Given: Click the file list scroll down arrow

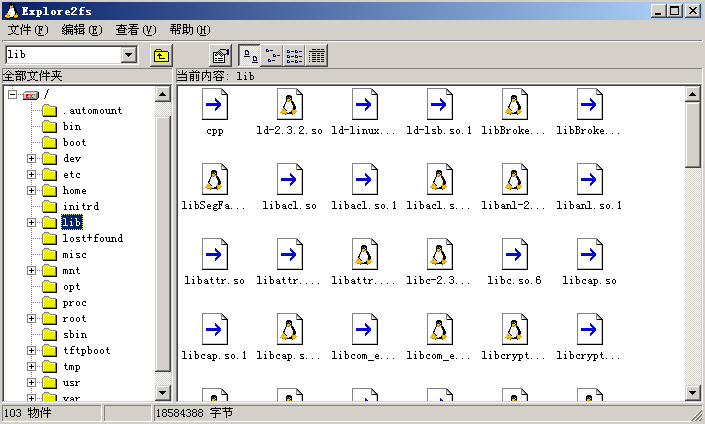Looking at the screenshot, I should [x=692, y=393].
